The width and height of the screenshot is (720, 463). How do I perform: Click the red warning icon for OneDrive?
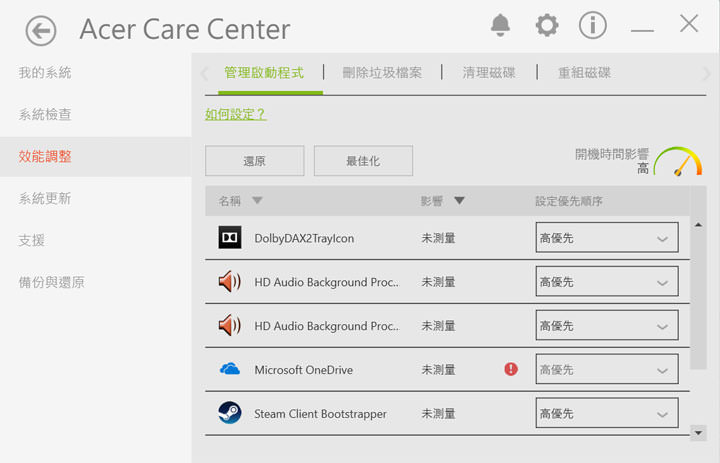(511, 370)
